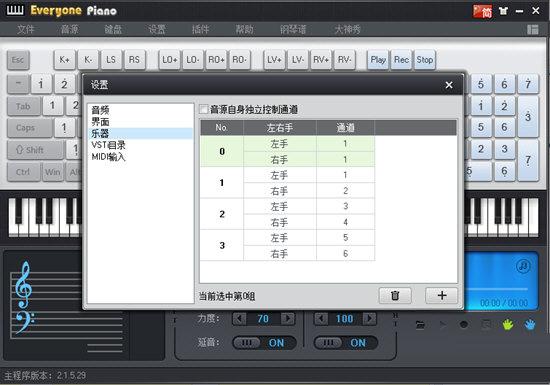Click the K+ key button
The height and width of the screenshot is (385, 550).
click(x=65, y=60)
